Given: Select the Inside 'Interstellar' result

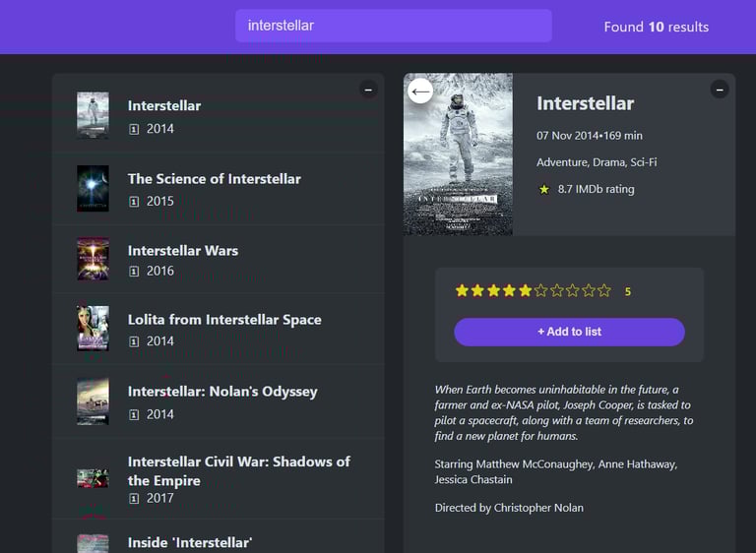Looking at the screenshot, I should coord(218,536).
